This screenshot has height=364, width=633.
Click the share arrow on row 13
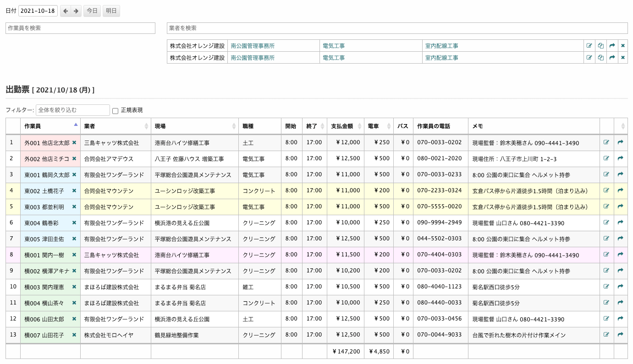pyautogui.click(x=620, y=335)
